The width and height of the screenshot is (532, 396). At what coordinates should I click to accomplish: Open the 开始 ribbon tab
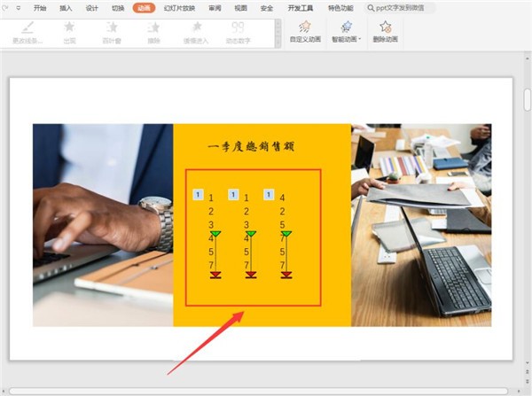(40, 8)
